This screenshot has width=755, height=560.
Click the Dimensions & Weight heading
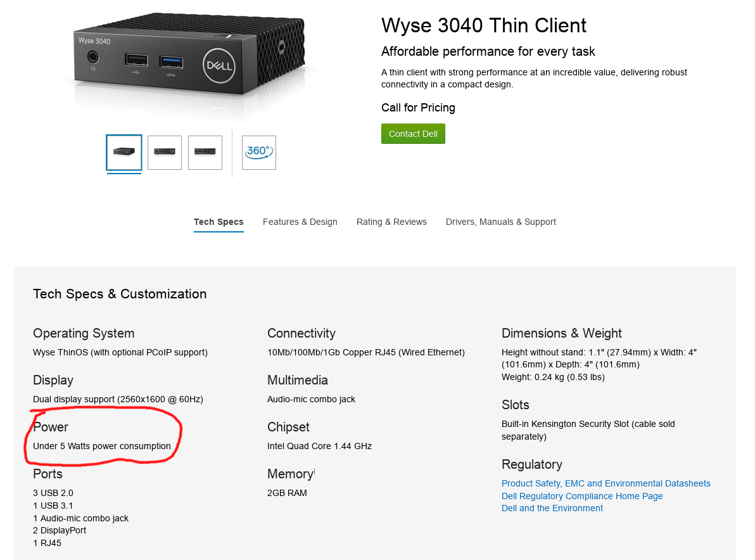[x=561, y=333]
